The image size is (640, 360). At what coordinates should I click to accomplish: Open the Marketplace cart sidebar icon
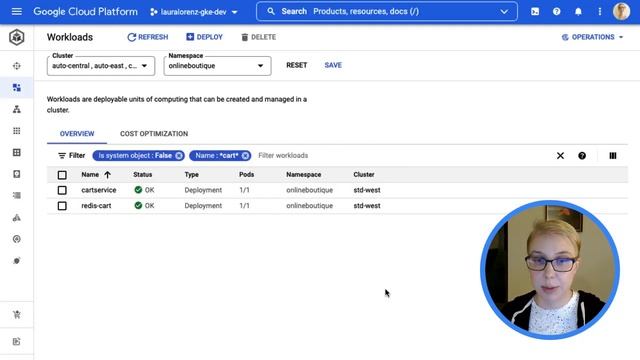17,314
